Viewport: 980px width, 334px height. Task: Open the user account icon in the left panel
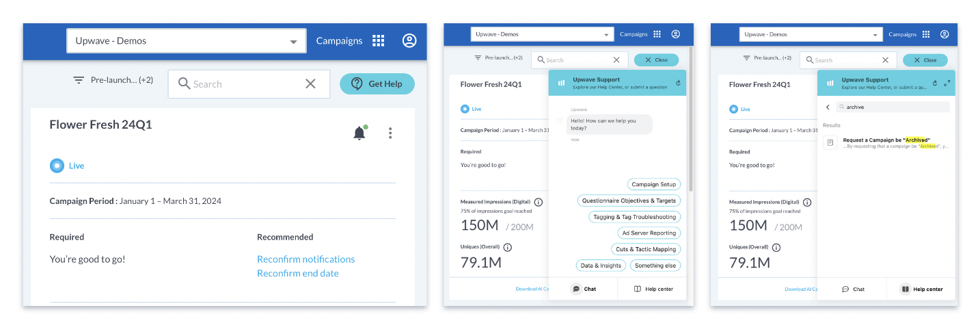pos(409,41)
